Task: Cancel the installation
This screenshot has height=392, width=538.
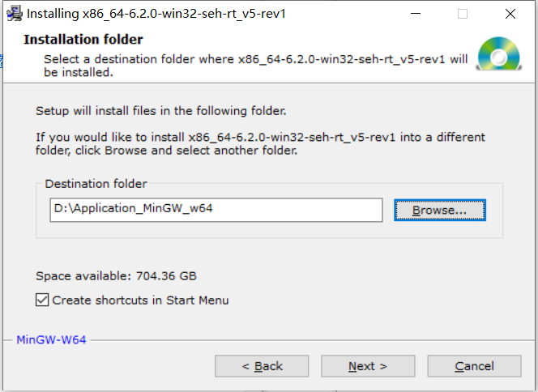Action: (474, 366)
